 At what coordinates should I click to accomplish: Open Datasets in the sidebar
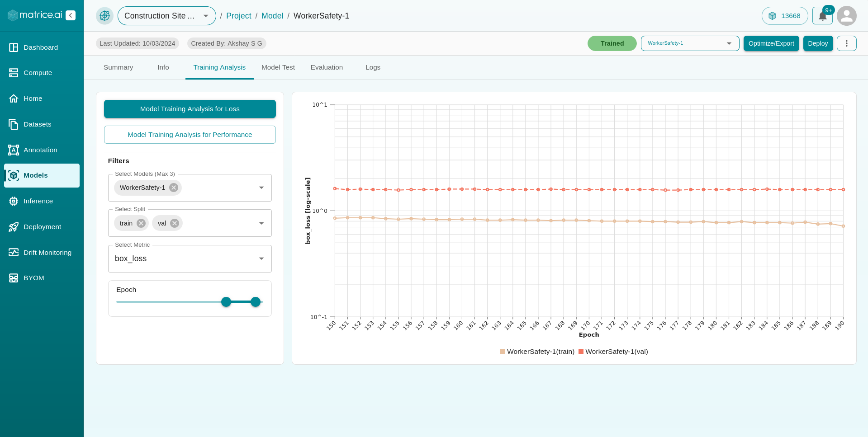42,124
